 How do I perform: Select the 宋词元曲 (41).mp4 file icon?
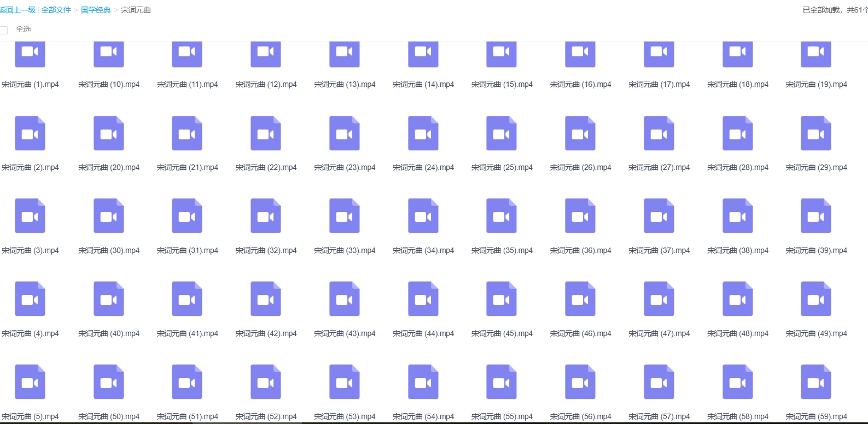tap(187, 299)
